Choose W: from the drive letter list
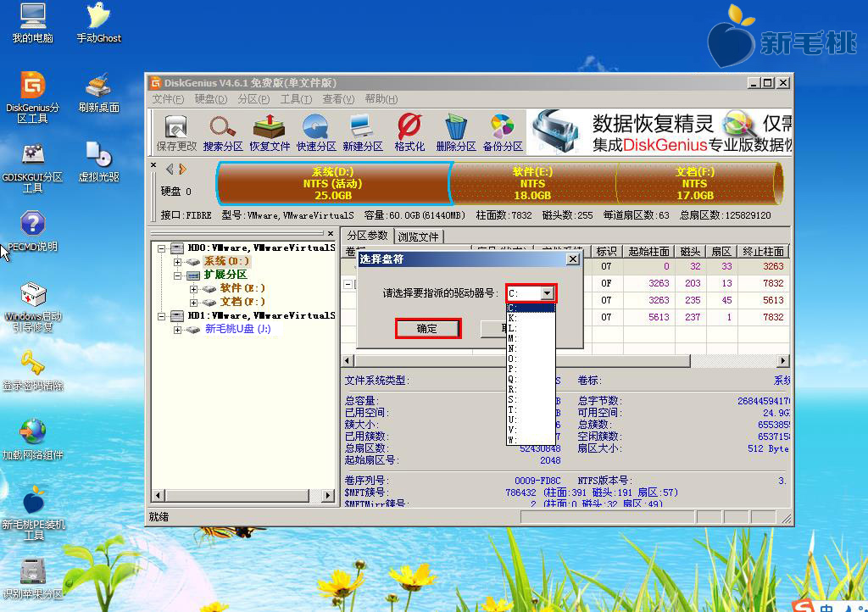Viewport: 868px width, 612px height. [x=531, y=440]
